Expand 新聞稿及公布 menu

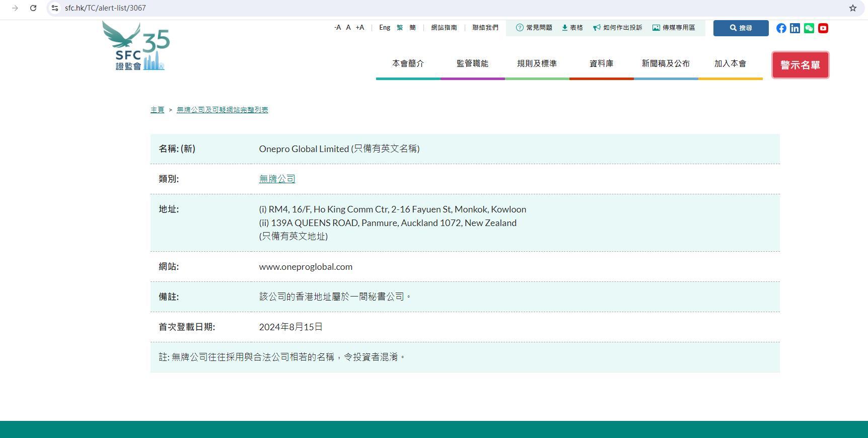coord(666,63)
